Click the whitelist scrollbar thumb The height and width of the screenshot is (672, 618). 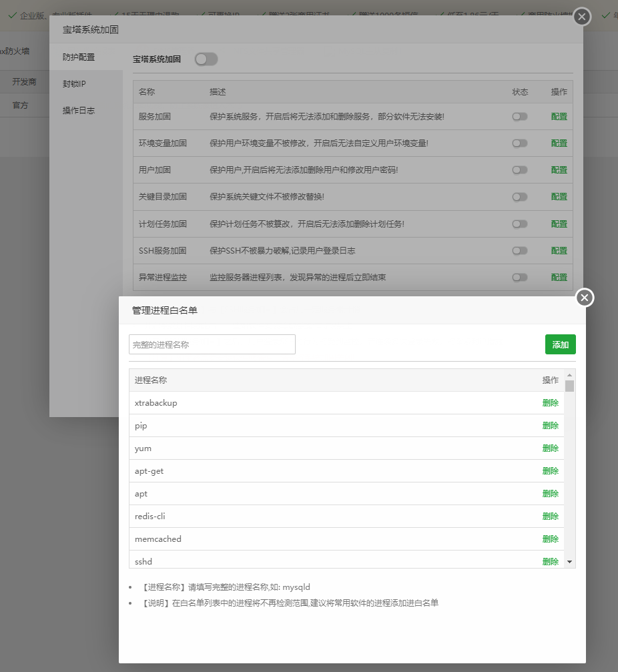(569, 386)
